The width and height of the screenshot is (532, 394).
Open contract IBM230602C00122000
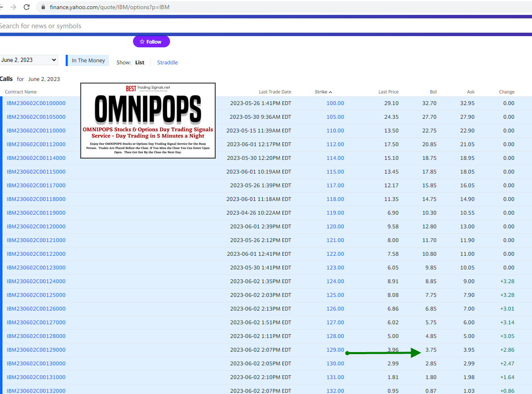[x=36, y=254]
